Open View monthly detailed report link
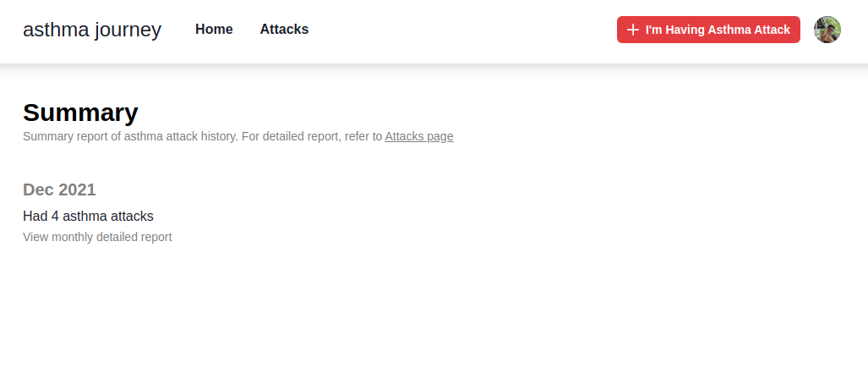This screenshot has width=868, height=368. [97, 237]
